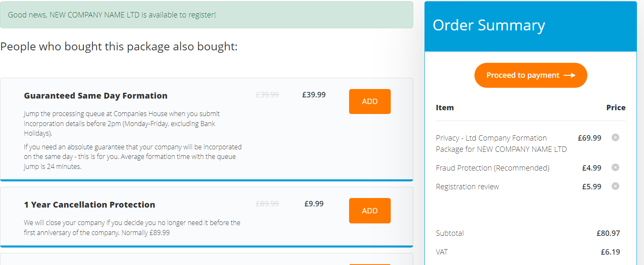Click the Price column header in summary
The image size is (644, 265).
coord(616,108)
